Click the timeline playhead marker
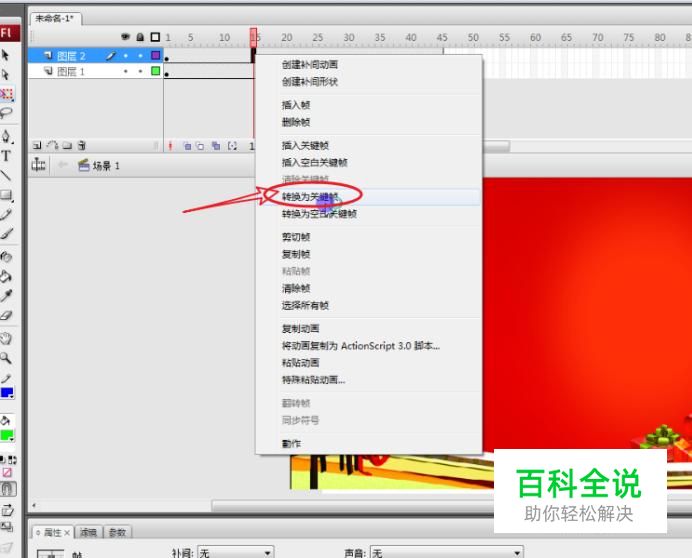Viewport: 692px width, 558px height. (253, 38)
